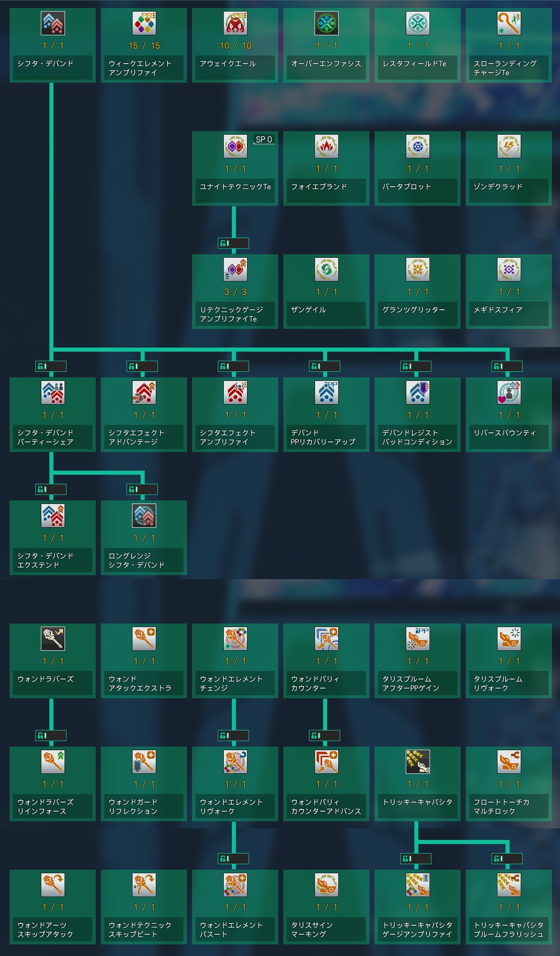560x956 pixels.
Task: Click the SP 0 label on ユナイトテクニックTe
Action: click(264, 139)
